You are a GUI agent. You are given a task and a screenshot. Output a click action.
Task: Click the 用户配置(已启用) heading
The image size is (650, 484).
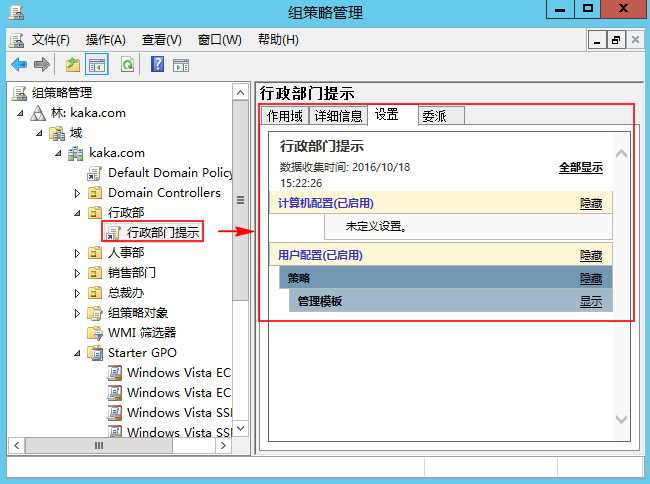320,255
